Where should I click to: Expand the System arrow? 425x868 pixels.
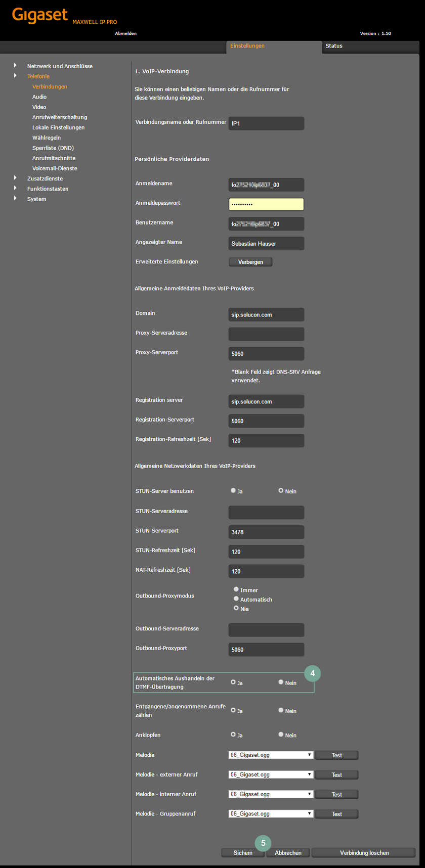coord(15,198)
